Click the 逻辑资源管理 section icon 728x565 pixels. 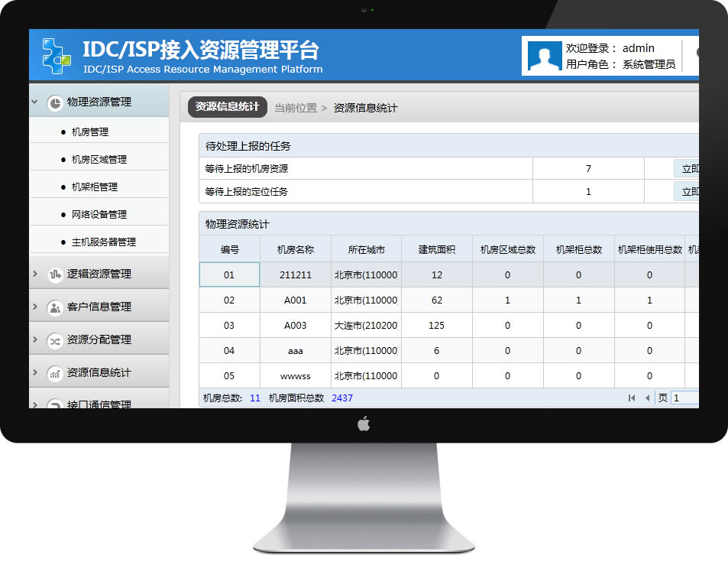[54, 274]
